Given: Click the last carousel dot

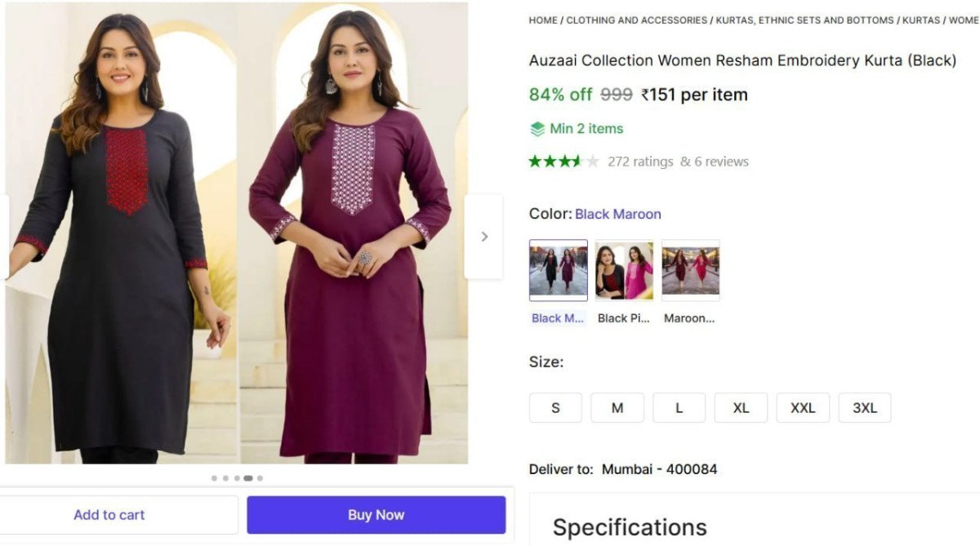Looking at the screenshot, I should pyautogui.click(x=260, y=477).
